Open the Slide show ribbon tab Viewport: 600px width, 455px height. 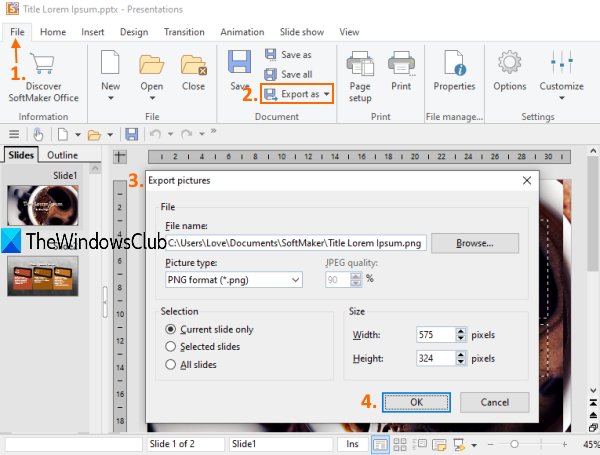(302, 32)
